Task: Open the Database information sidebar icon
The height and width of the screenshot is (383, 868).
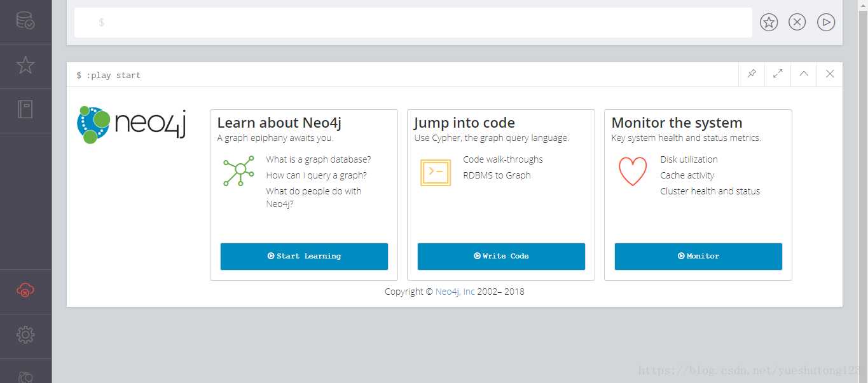Action: [x=25, y=21]
